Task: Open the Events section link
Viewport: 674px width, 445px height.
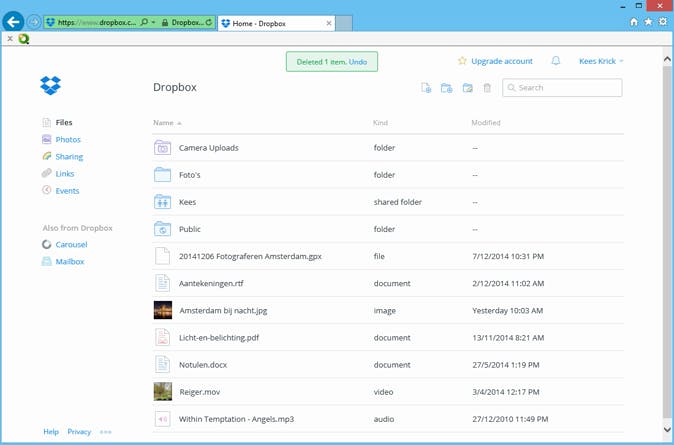Action: [67, 191]
